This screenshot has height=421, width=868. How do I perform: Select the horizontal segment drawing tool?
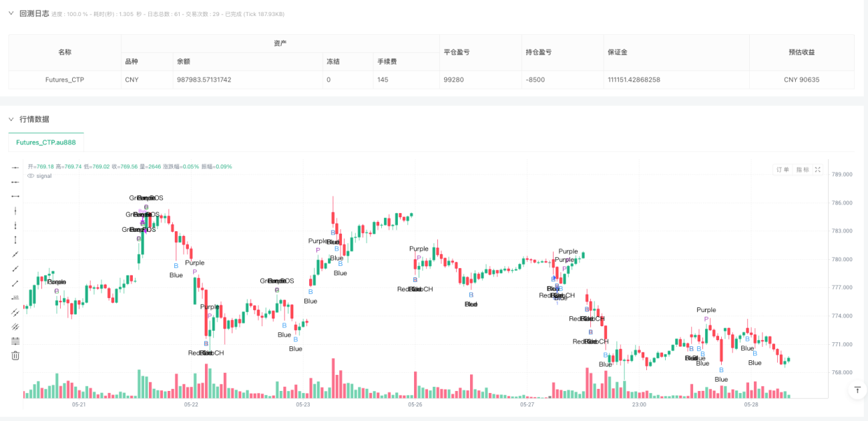click(15, 196)
